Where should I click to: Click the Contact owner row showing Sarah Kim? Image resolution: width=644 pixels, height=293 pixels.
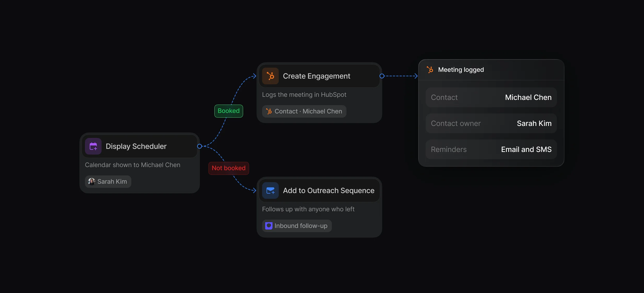491,123
